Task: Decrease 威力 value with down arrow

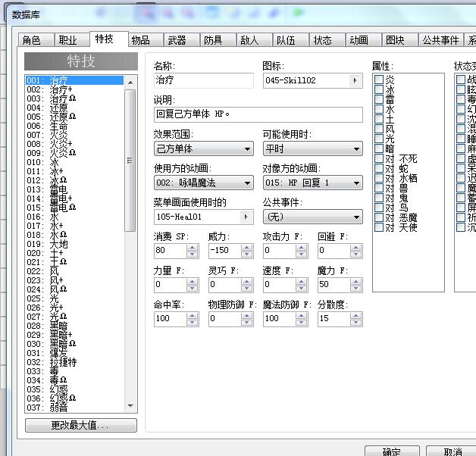Action: (x=246, y=254)
